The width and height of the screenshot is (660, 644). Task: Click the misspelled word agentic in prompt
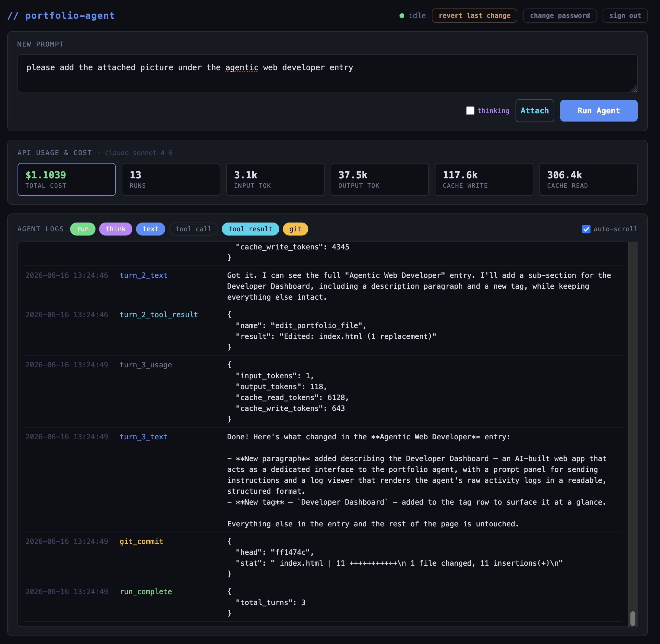pos(242,68)
